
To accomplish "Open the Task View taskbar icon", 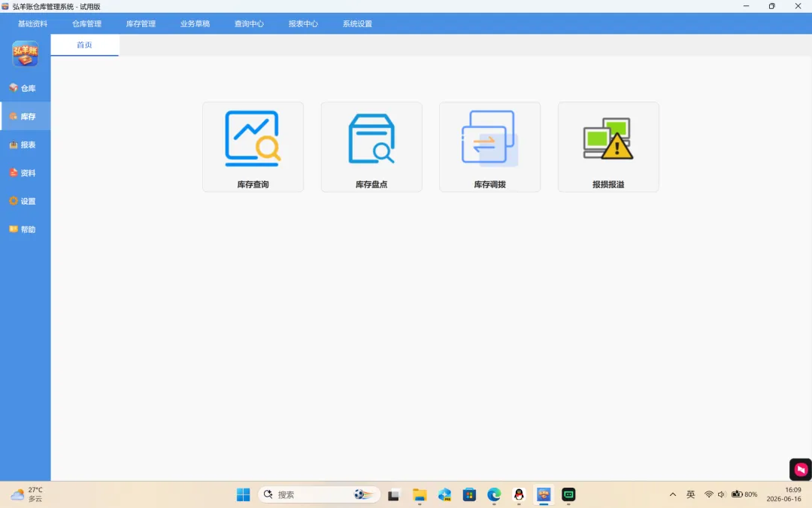I will 393,494.
